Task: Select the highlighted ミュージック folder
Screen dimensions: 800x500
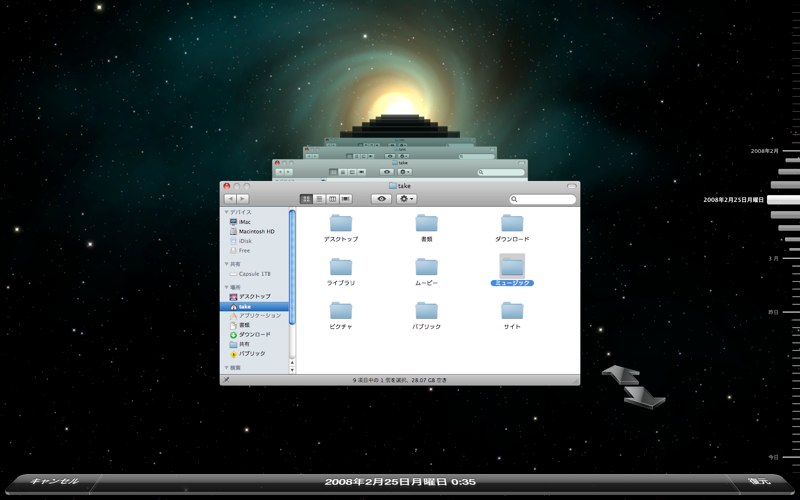Action: 512,270
